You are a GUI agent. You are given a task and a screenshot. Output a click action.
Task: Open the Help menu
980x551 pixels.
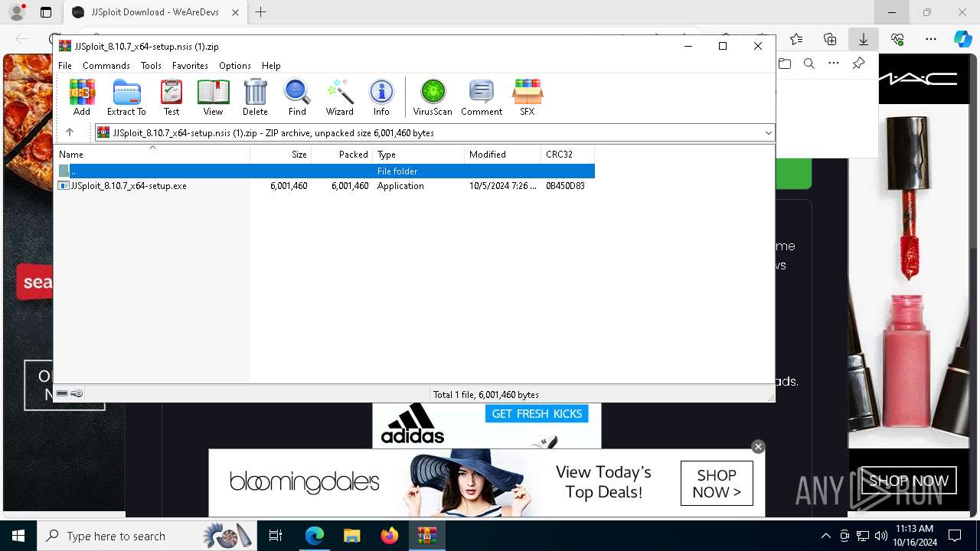pyautogui.click(x=271, y=66)
